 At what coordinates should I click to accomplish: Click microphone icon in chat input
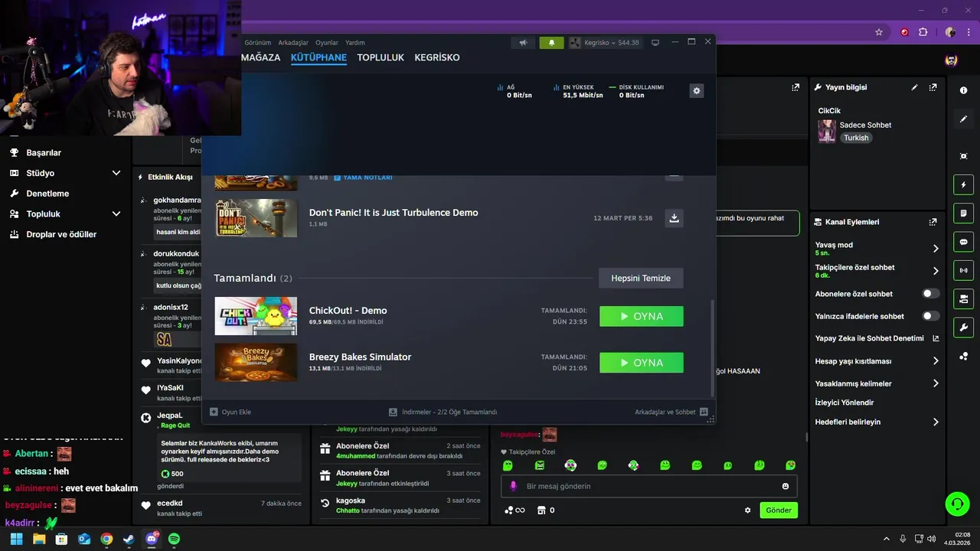click(x=514, y=486)
